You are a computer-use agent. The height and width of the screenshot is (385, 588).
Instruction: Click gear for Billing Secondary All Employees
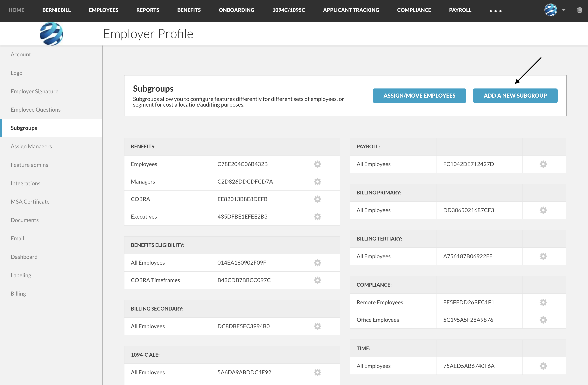click(x=318, y=326)
